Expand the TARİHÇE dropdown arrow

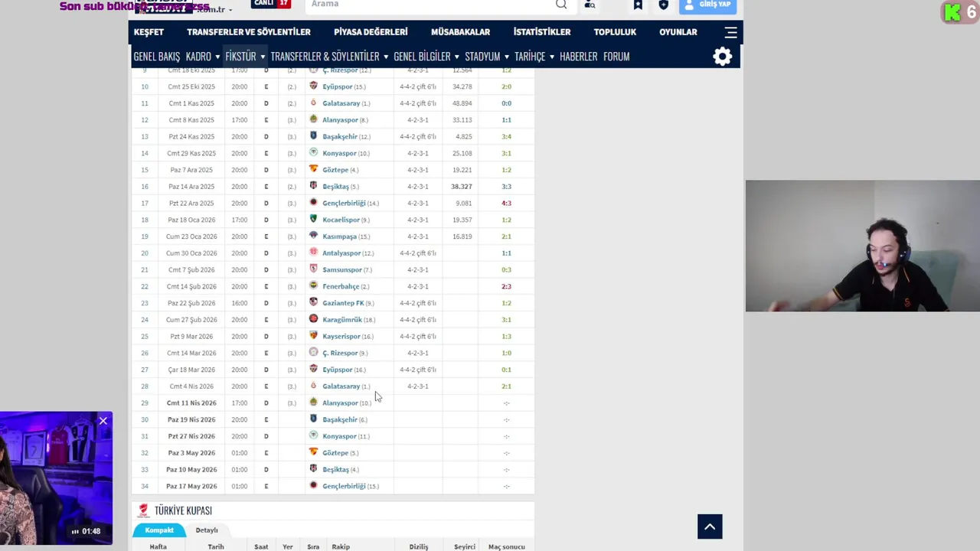551,57
